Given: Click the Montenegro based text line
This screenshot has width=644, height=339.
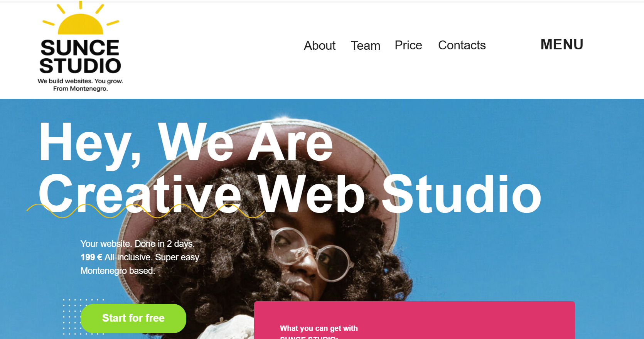Looking at the screenshot, I should pos(118,271).
